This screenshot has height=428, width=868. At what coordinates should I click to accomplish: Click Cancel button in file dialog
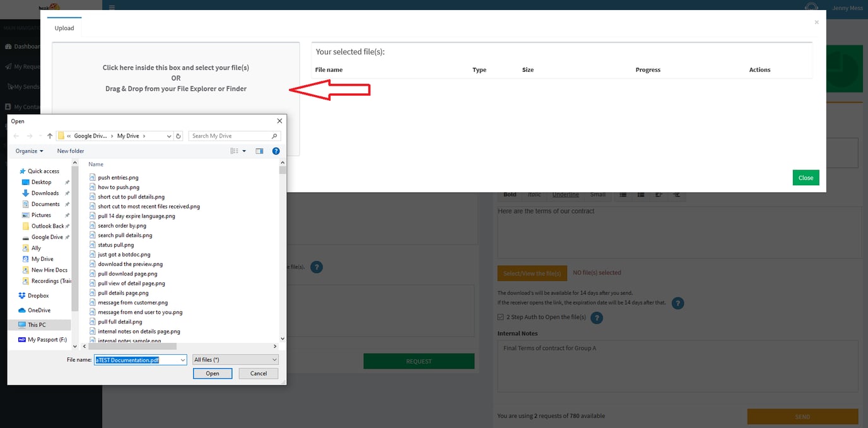tap(259, 374)
